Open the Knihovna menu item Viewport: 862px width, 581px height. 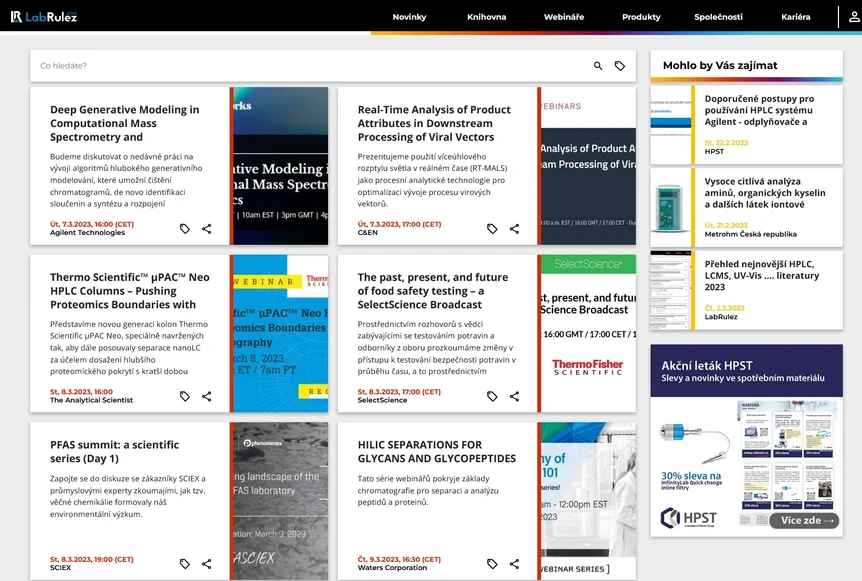click(x=487, y=17)
